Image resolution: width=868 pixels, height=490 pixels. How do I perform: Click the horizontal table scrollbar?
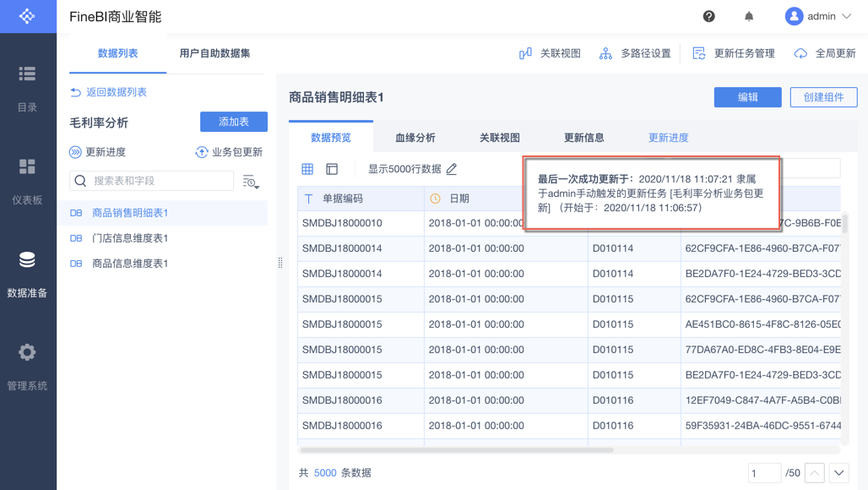coord(457,450)
